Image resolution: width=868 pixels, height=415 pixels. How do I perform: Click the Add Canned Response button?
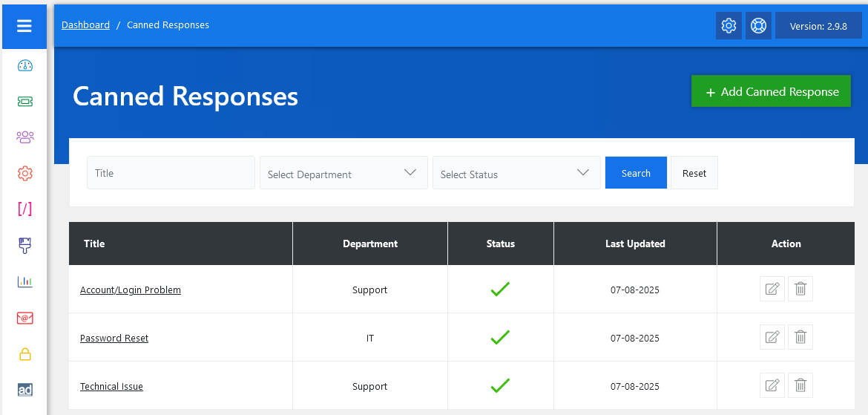(771, 91)
